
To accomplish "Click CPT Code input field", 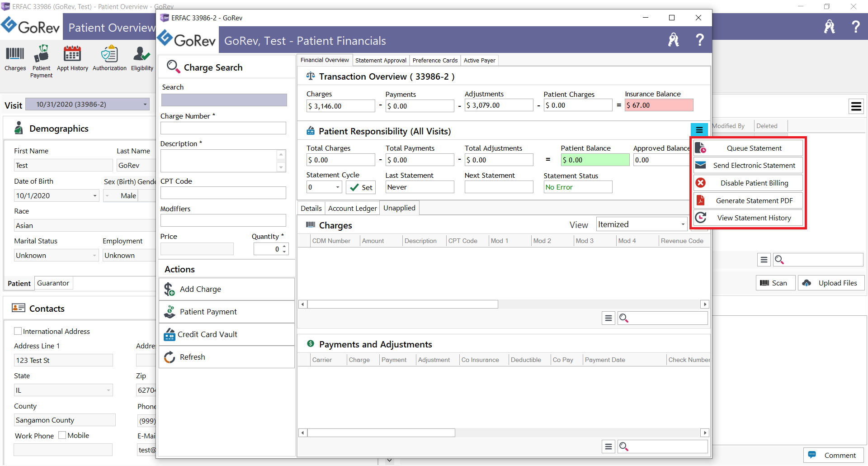I will coord(223,193).
